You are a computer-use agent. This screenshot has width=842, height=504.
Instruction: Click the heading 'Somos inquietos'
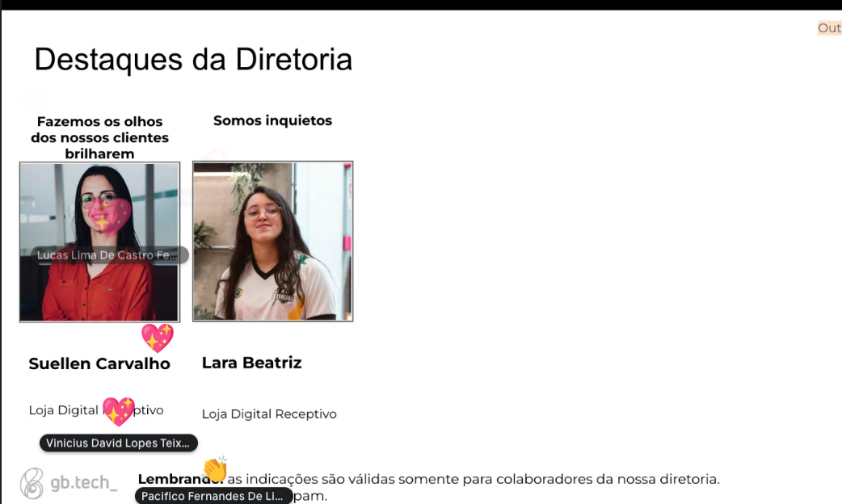pyautogui.click(x=272, y=120)
